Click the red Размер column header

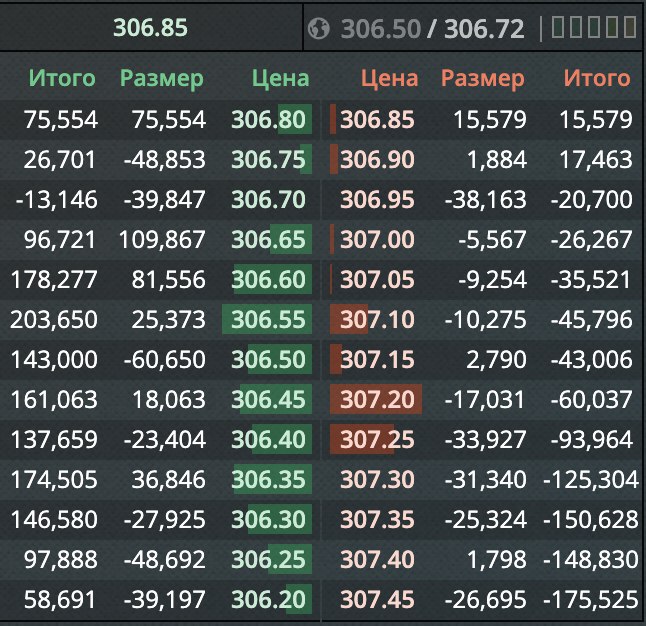click(x=482, y=79)
